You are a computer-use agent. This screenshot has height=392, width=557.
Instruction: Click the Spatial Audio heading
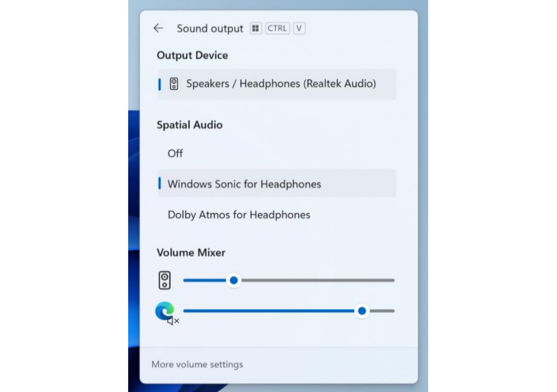click(x=190, y=125)
